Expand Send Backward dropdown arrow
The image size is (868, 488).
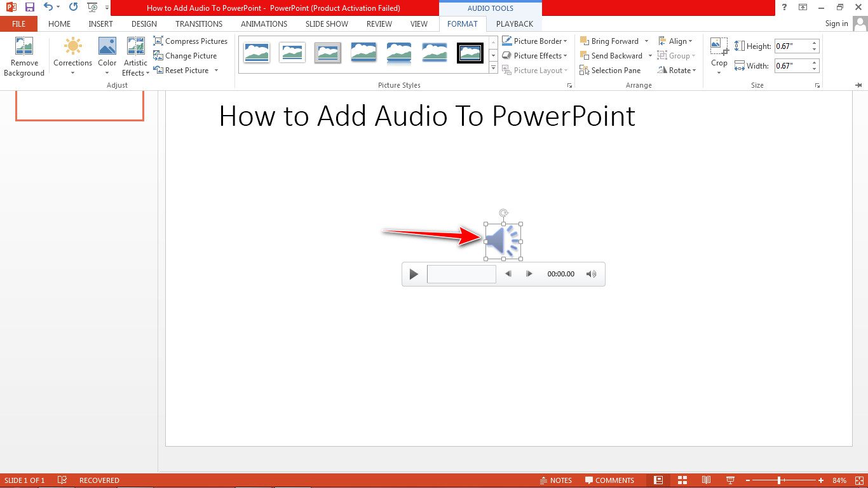click(650, 56)
